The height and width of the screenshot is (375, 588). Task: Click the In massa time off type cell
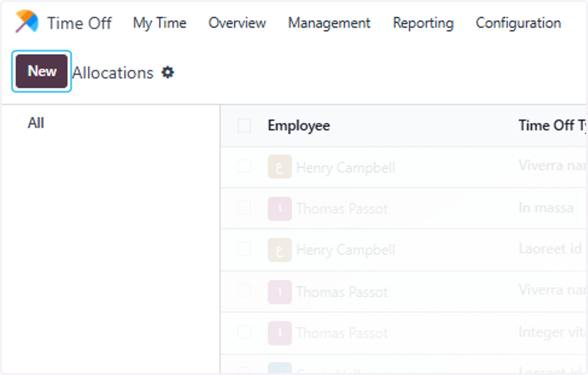point(546,208)
